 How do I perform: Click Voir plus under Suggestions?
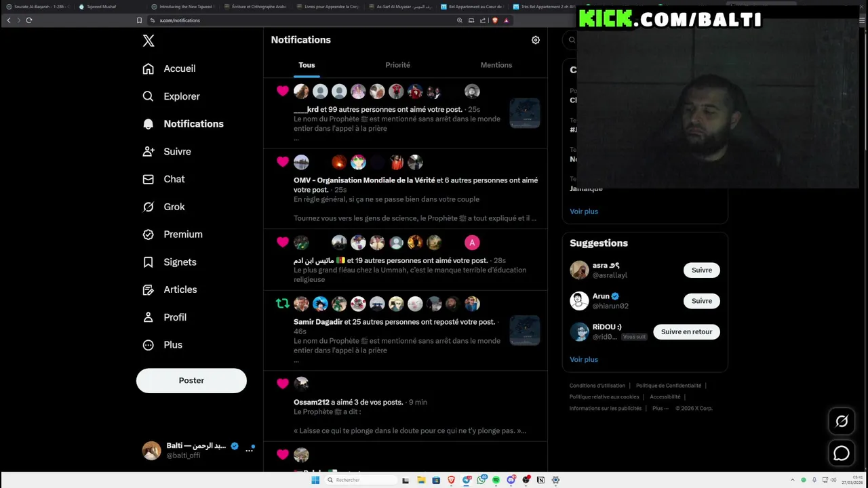click(584, 359)
